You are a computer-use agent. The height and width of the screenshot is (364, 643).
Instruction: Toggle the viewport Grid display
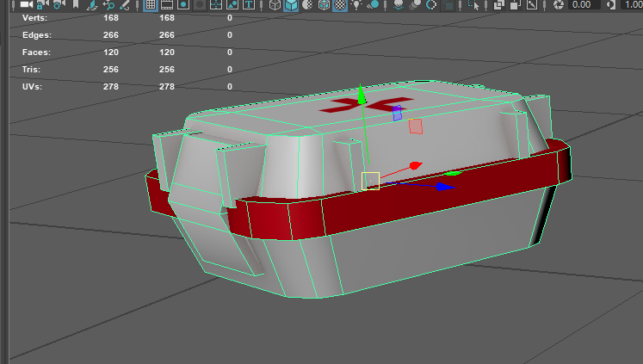pyautogui.click(x=151, y=4)
